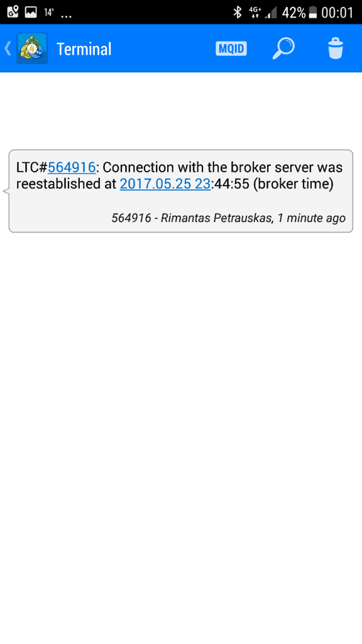362x644 pixels.
Task: Tap the 42% battery indicator
Action: (x=299, y=13)
